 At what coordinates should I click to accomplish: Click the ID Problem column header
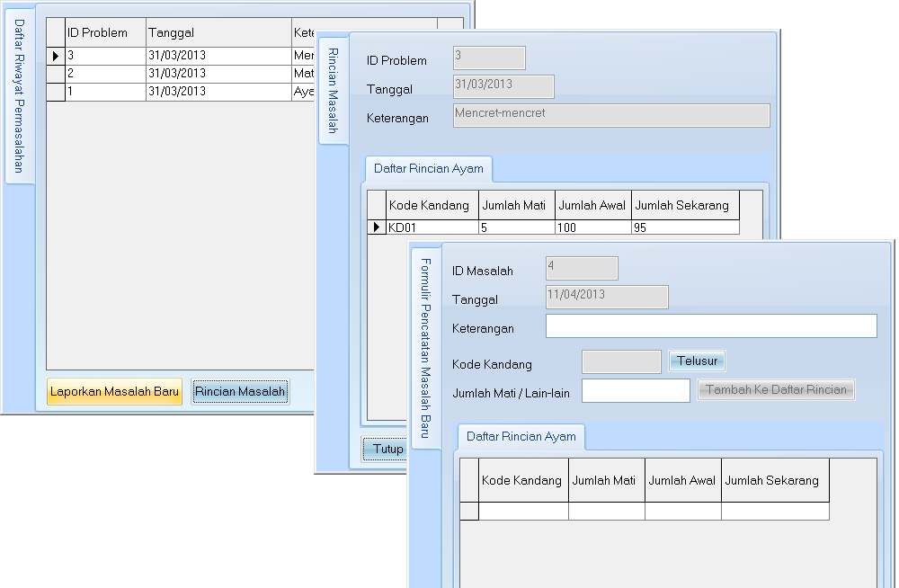(x=105, y=32)
